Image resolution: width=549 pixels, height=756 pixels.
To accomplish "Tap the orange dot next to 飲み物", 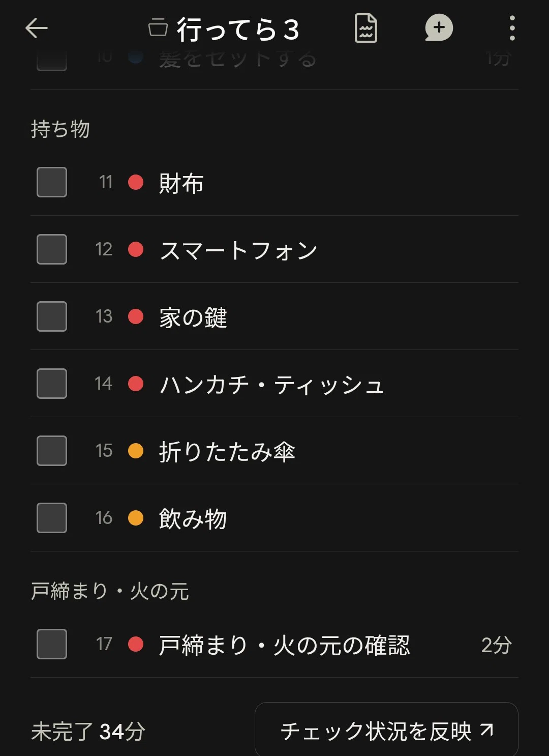I will [x=136, y=518].
